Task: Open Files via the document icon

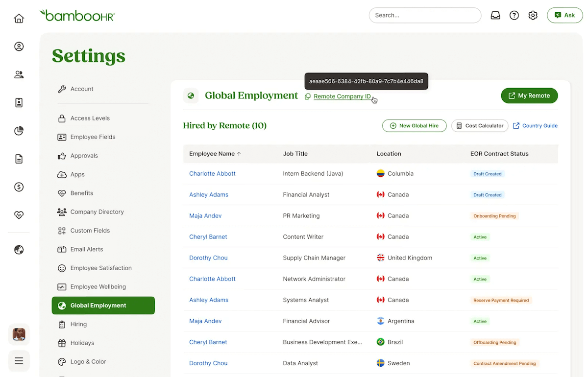Action: click(19, 159)
